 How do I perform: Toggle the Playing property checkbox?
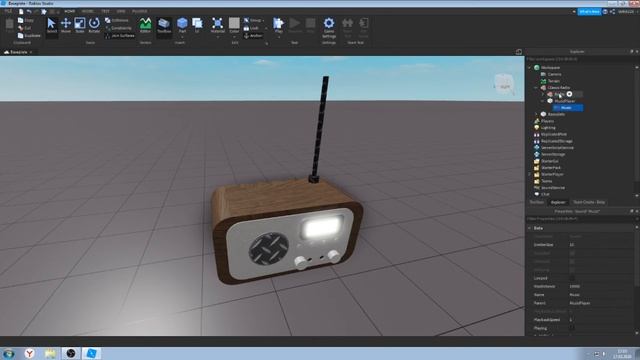point(572,328)
